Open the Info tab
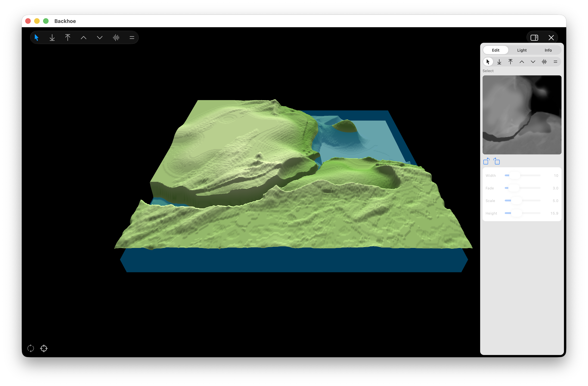 (x=548, y=50)
